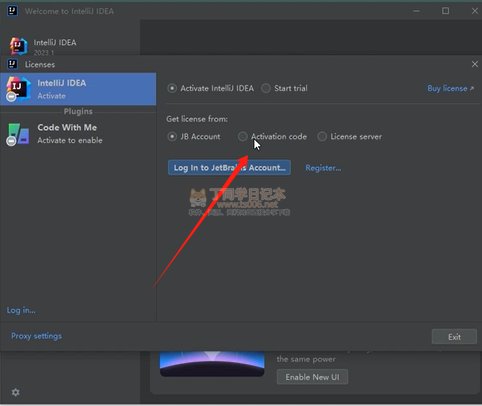
Task: Select JB Account as license source
Action: [194, 136]
